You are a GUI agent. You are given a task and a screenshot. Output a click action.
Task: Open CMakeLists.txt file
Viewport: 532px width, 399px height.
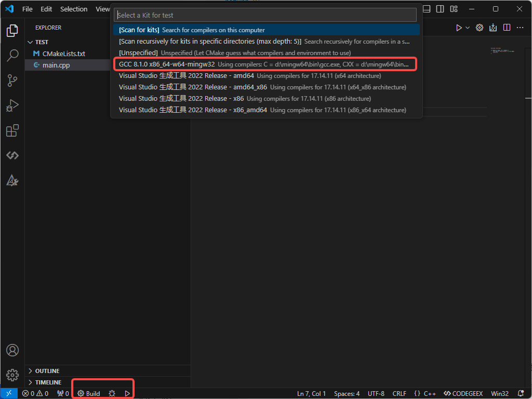point(63,54)
